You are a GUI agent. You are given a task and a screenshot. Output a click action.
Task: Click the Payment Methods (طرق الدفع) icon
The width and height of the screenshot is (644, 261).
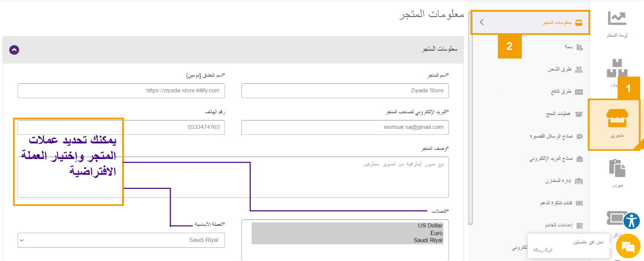579,92
